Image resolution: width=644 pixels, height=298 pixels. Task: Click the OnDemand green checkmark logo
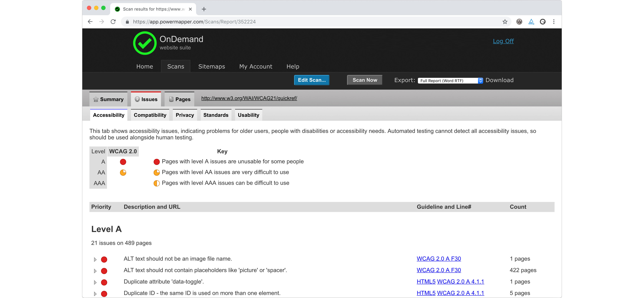pos(145,43)
